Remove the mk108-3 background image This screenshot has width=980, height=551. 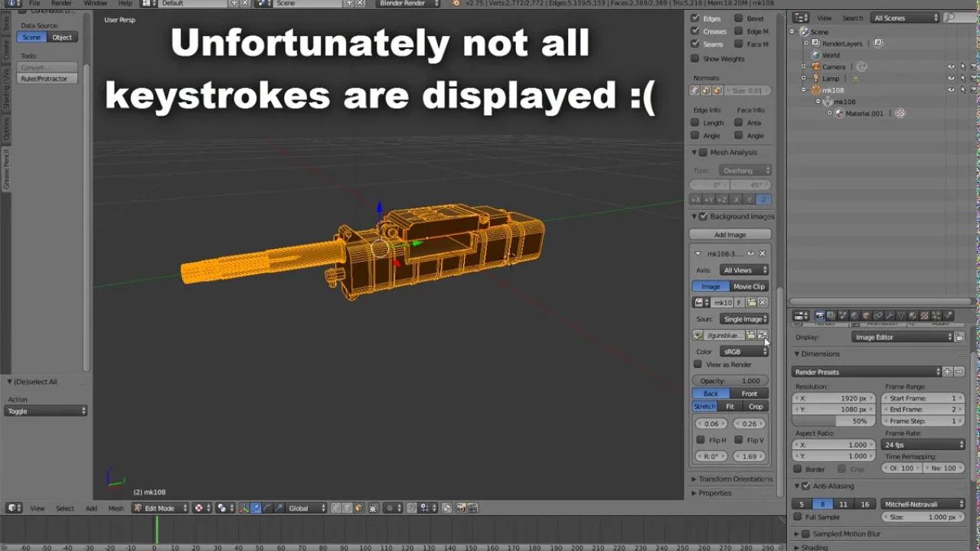click(x=762, y=253)
